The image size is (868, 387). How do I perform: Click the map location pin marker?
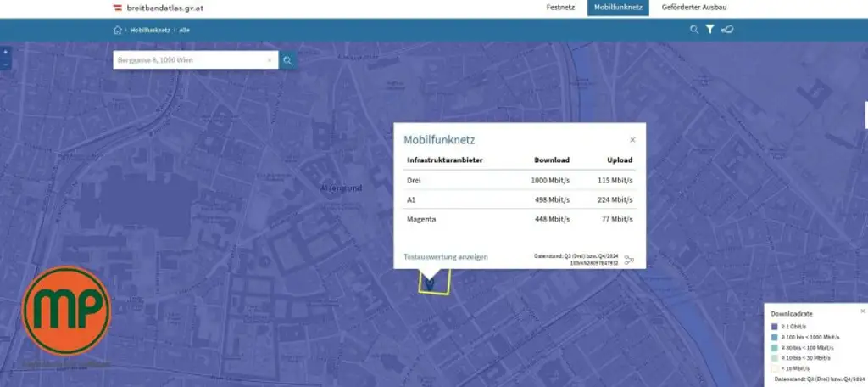click(429, 284)
